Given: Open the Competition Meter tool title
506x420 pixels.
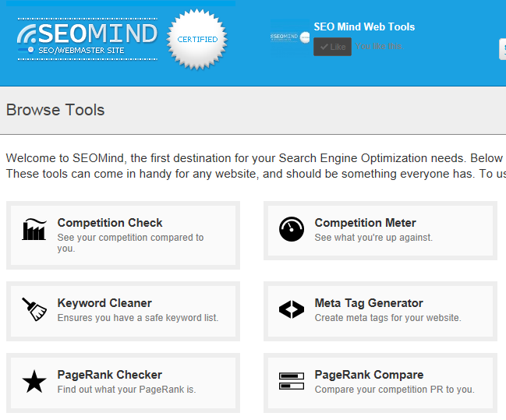Looking at the screenshot, I should point(365,223).
